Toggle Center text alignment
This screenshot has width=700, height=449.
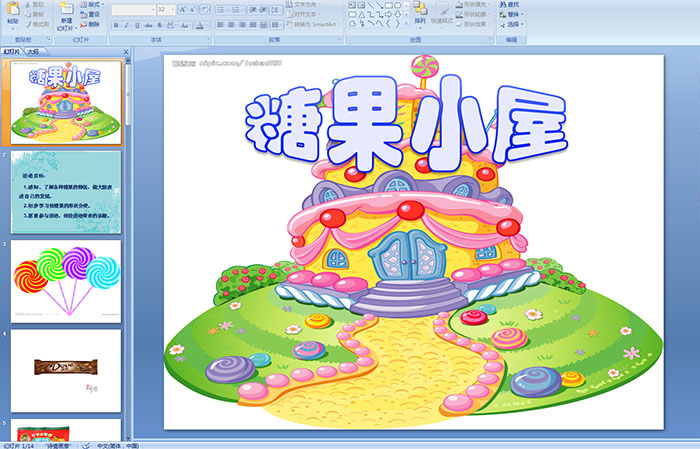coord(231,25)
